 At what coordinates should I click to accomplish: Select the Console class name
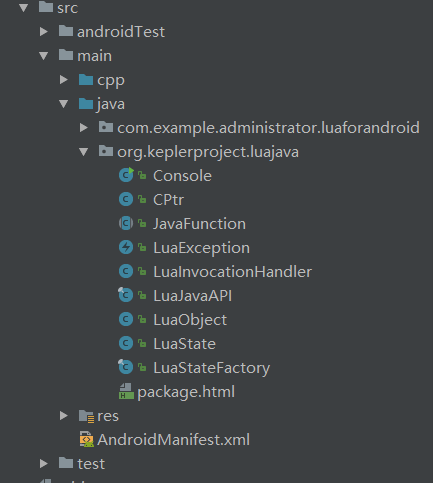[x=182, y=176]
